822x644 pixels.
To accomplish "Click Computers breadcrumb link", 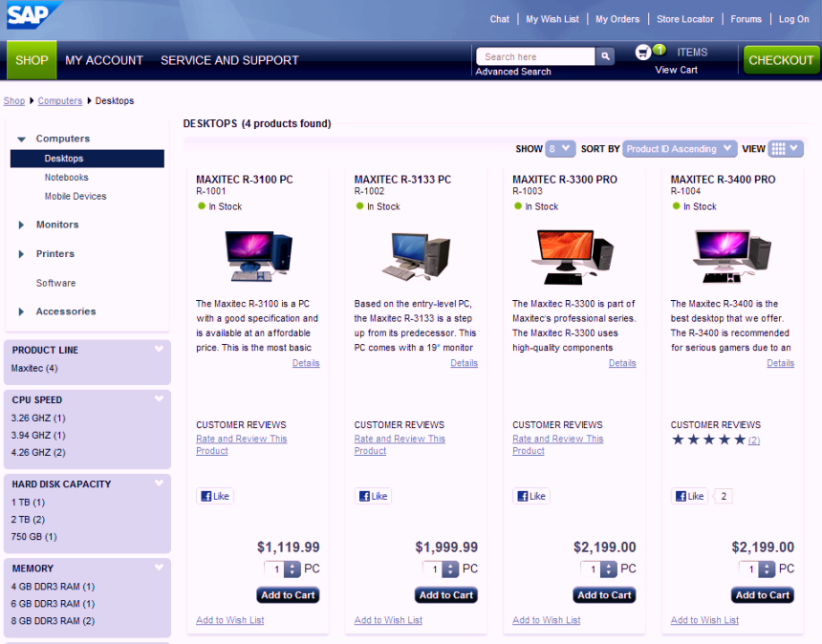I will (60, 100).
